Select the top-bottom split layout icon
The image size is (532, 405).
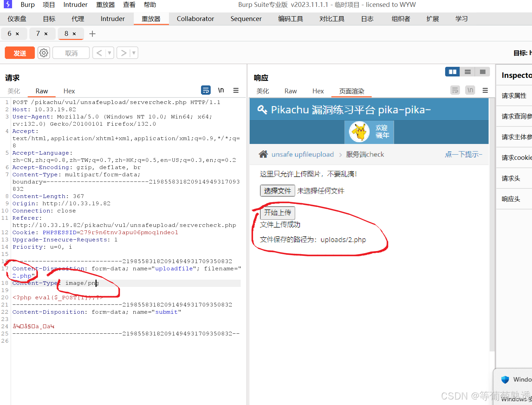(468, 72)
